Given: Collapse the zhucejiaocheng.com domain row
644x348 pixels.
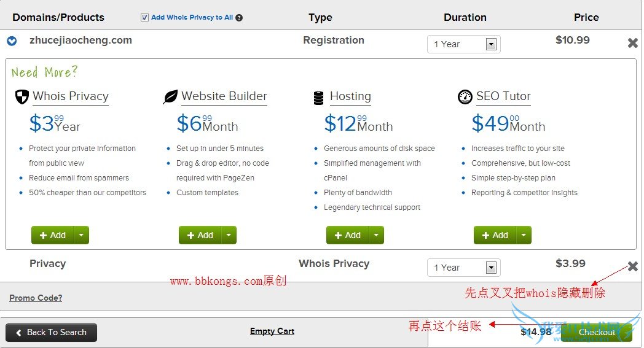Looking at the screenshot, I should (x=12, y=41).
